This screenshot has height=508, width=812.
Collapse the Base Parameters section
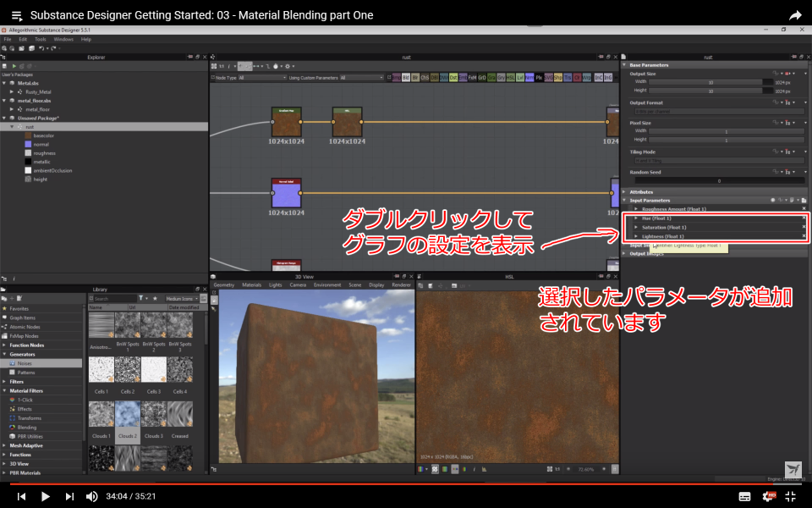[x=624, y=65]
